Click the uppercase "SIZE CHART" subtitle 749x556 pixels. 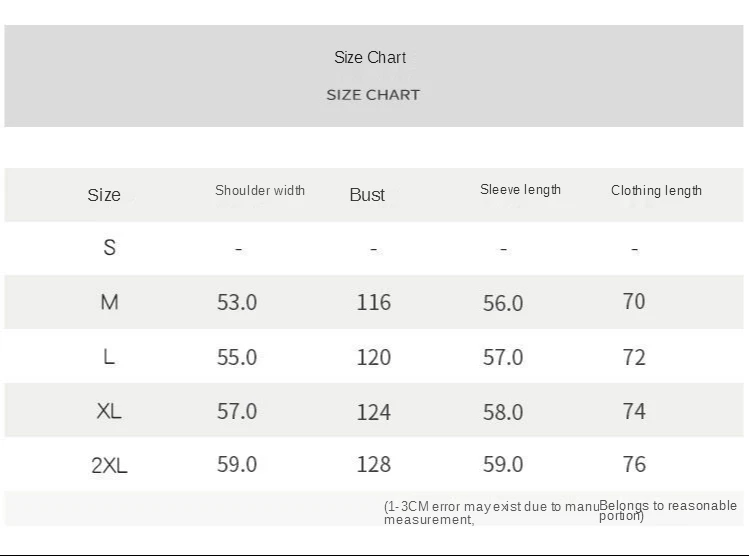point(372,95)
